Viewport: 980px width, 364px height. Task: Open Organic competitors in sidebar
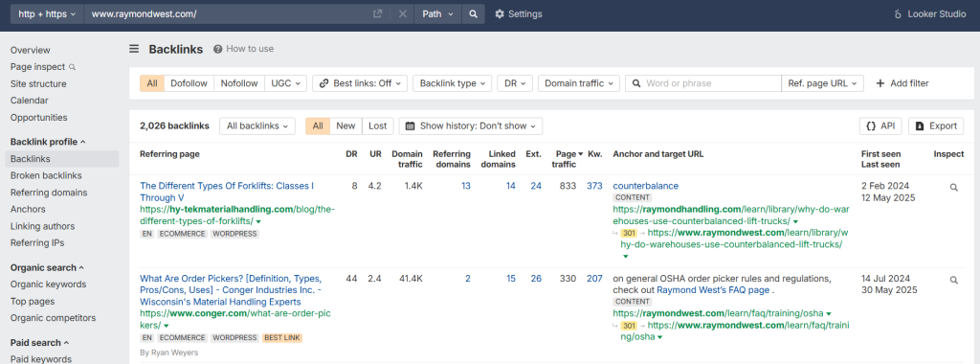[x=54, y=318]
